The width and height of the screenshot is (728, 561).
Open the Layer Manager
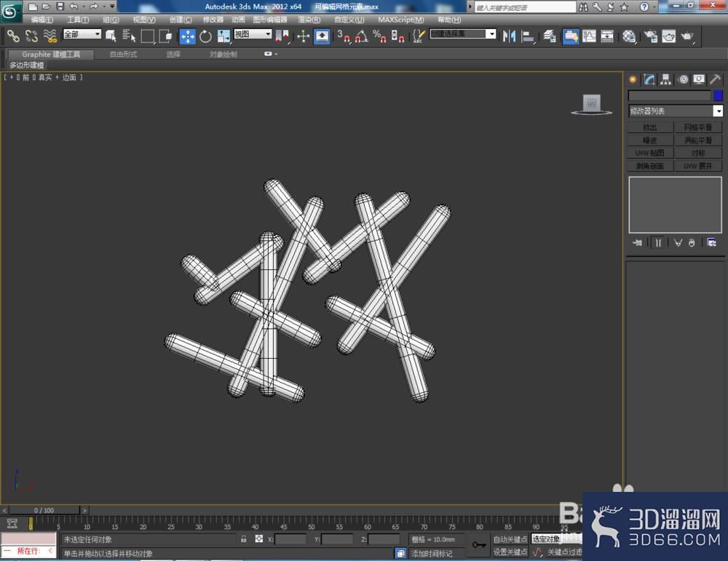(550, 36)
